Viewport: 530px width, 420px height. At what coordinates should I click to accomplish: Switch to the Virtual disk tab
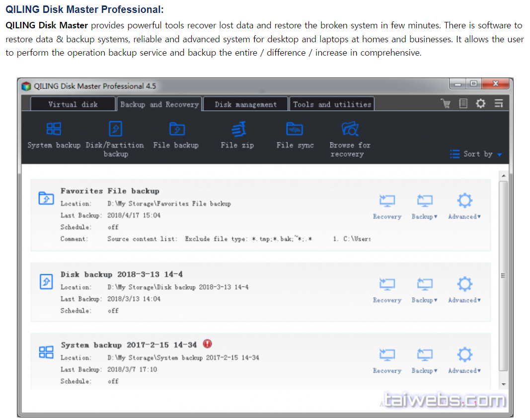pyautogui.click(x=73, y=104)
